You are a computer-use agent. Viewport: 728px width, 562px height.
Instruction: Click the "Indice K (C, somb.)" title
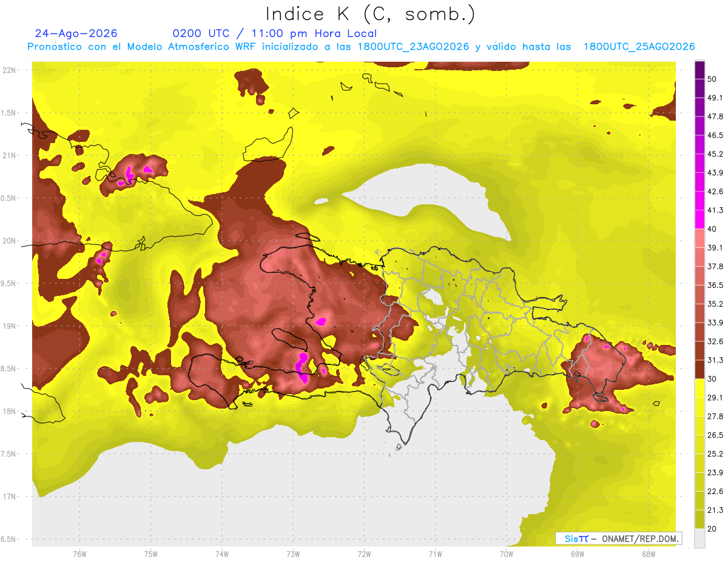pyautogui.click(x=371, y=15)
